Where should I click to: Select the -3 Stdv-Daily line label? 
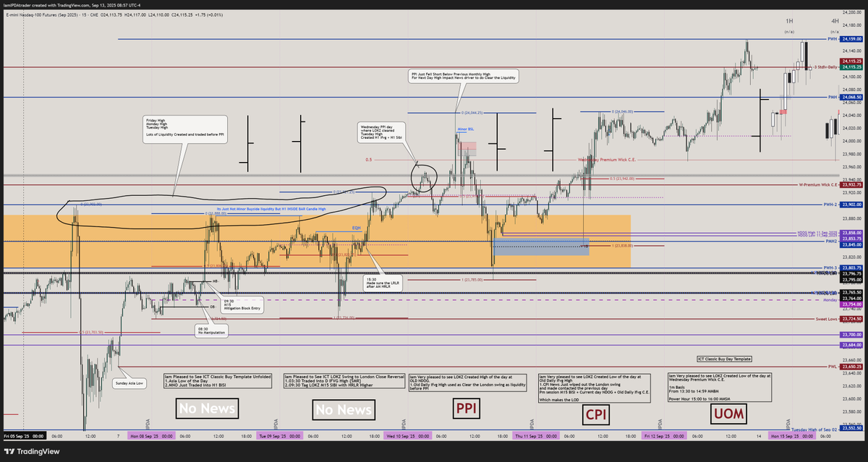click(x=825, y=67)
